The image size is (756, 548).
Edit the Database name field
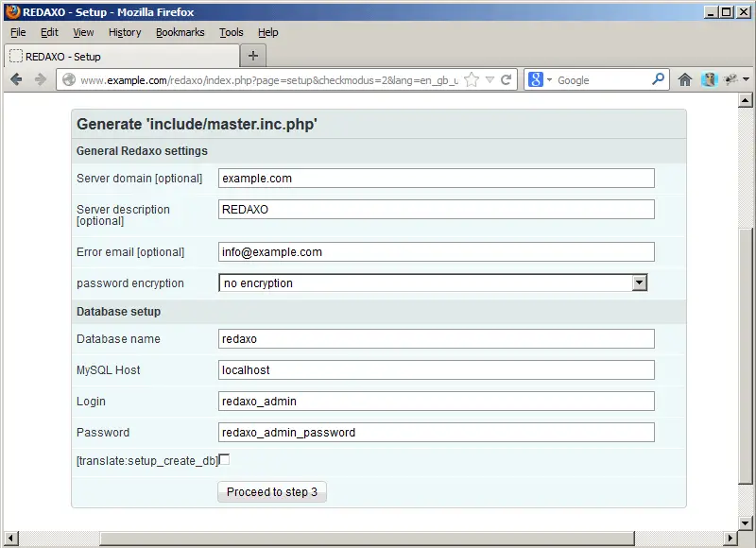[x=437, y=339]
